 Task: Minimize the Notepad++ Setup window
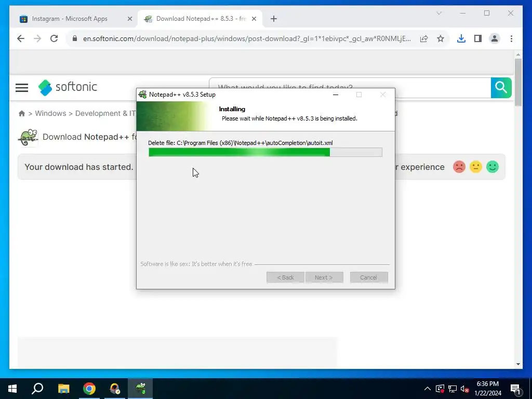click(x=336, y=95)
